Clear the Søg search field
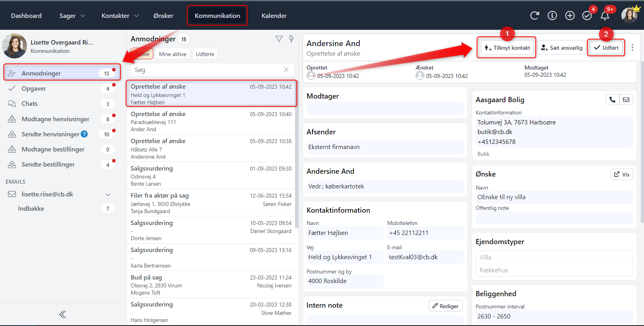 click(x=286, y=70)
